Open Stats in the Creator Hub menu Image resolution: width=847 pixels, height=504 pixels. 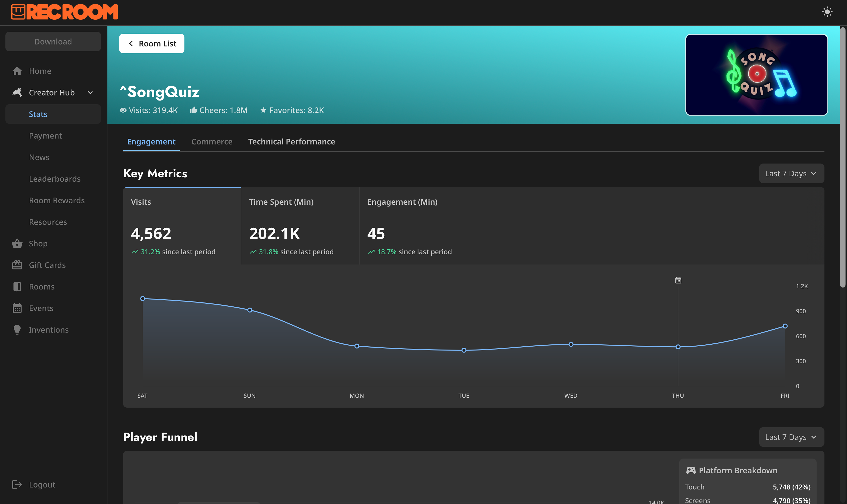click(x=53, y=114)
